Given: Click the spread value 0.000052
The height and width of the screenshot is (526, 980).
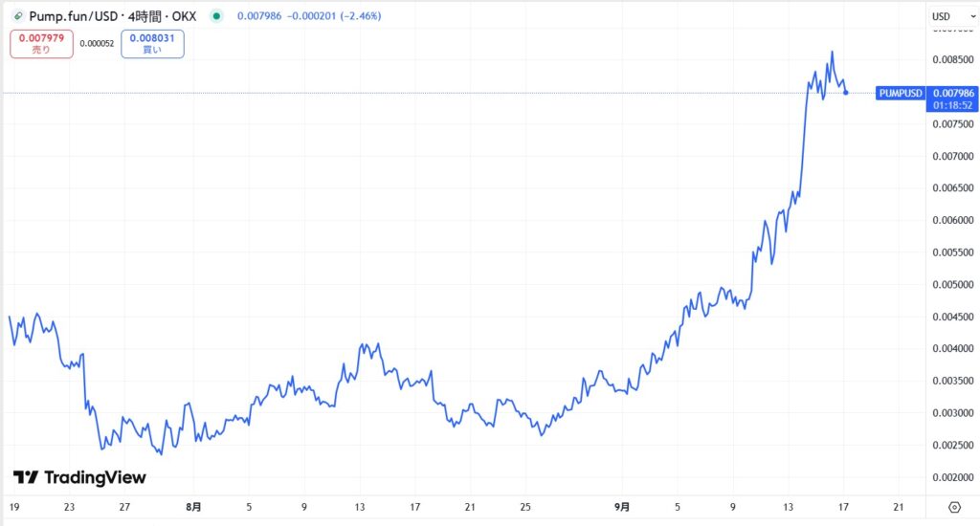Looking at the screenshot, I should 97,44.
